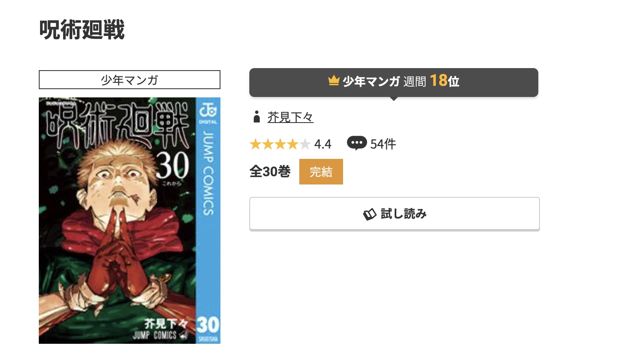Click the open book icon on 試し読み
625x364 pixels.
(x=369, y=214)
